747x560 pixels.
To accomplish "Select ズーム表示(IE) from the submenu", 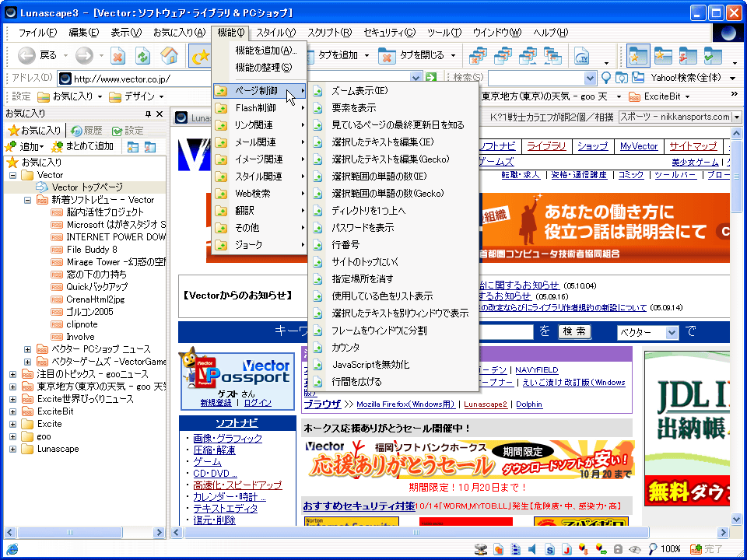I will (x=394, y=91).
